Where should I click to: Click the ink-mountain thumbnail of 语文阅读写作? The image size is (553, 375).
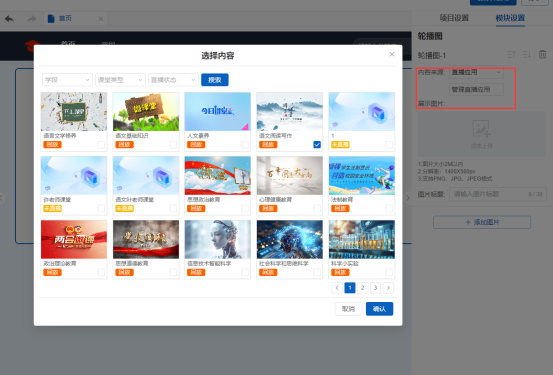pyautogui.click(x=290, y=112)
